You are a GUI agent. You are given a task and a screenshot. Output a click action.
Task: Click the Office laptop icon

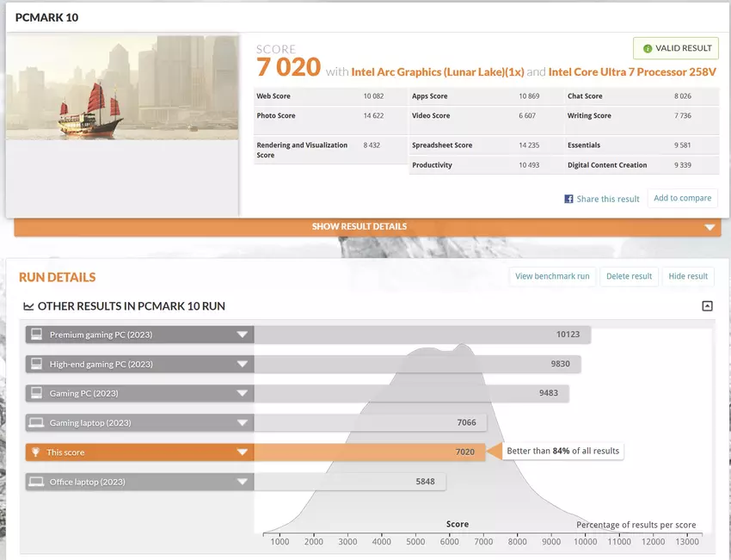pos(36,482)
